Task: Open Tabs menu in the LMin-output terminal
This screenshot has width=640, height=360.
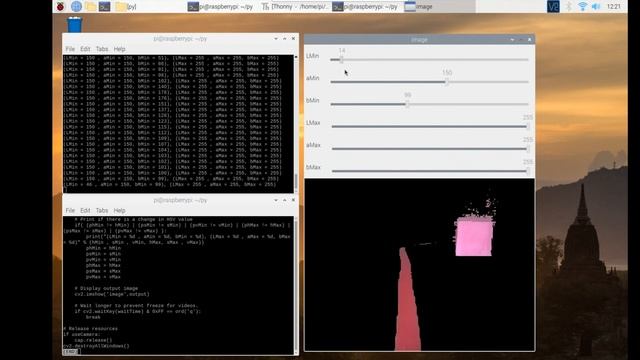Action: point(102,49)
